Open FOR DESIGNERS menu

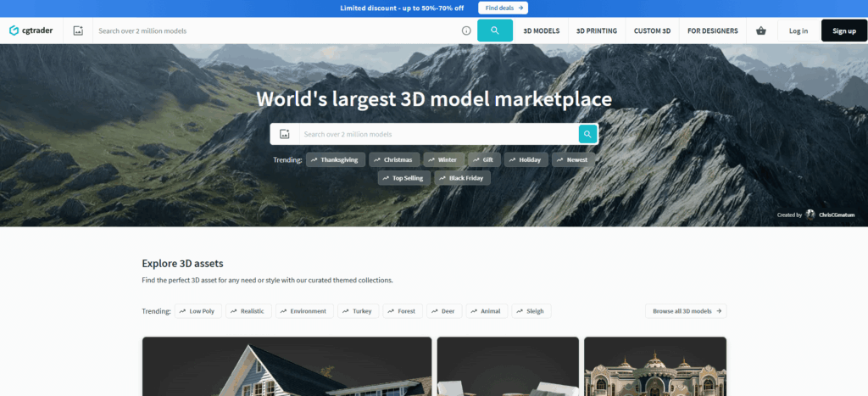712,31
